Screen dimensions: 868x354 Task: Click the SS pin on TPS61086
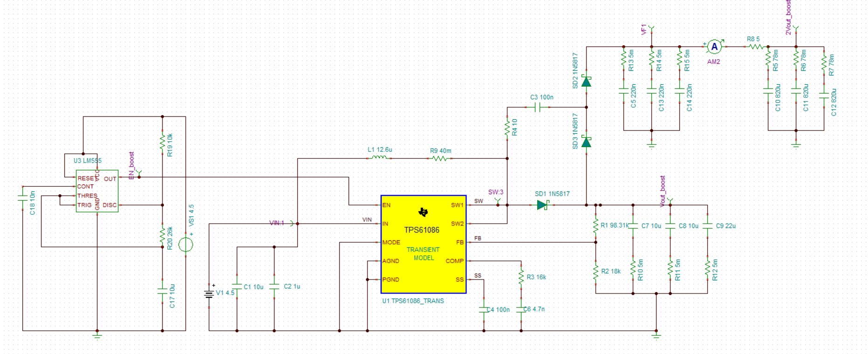pos(460,279)
